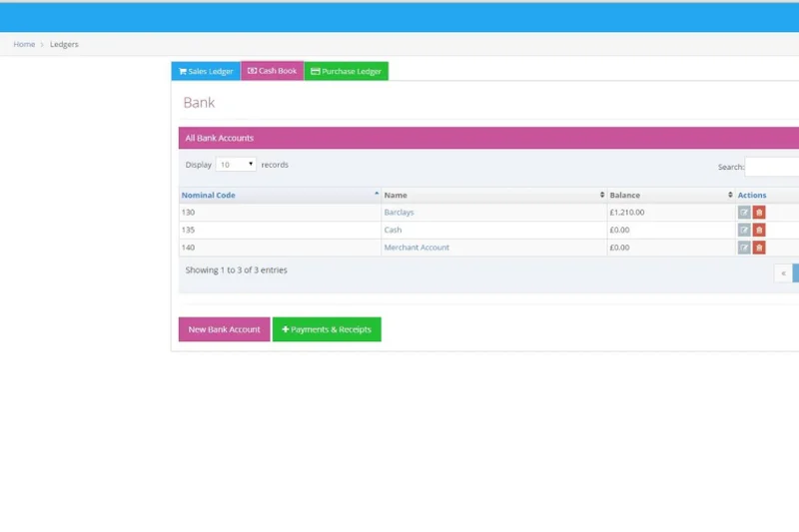This screenshot has height=532, width=799.
Task: Click the New Bank Account button
Action: pos(224,329)
